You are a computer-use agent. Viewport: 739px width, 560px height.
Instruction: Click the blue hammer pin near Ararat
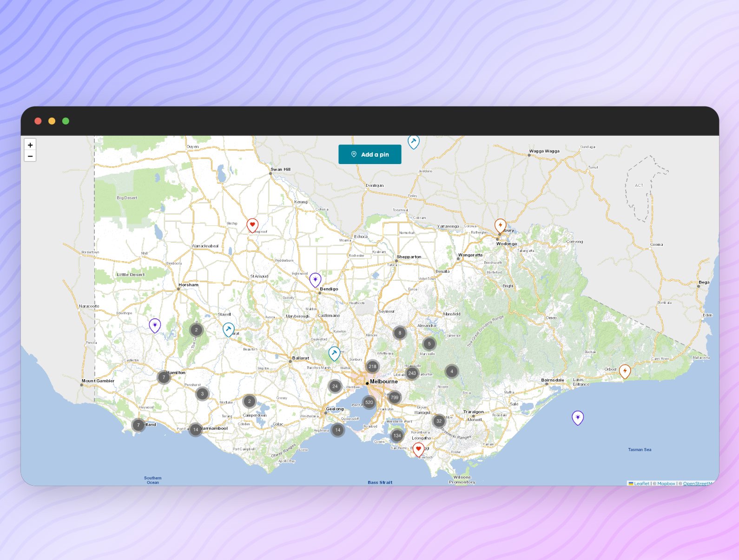pos(228,329)
